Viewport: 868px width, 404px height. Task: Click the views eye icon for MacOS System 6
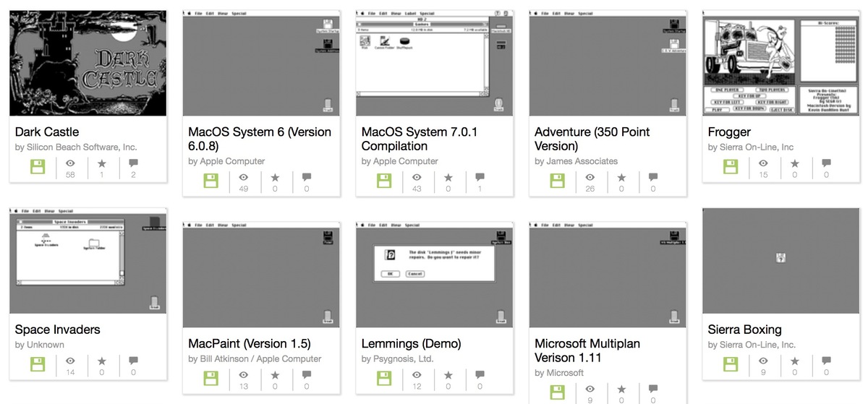coord(244,177)
